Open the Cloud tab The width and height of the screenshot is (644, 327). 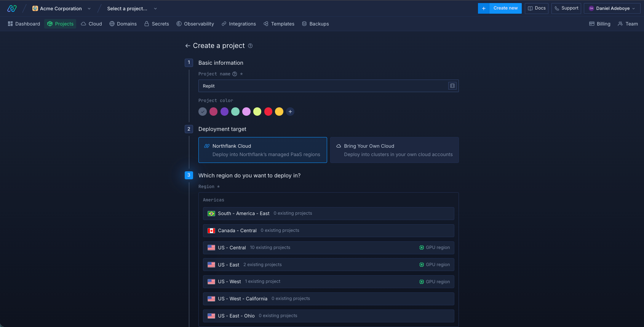(91, 24)
